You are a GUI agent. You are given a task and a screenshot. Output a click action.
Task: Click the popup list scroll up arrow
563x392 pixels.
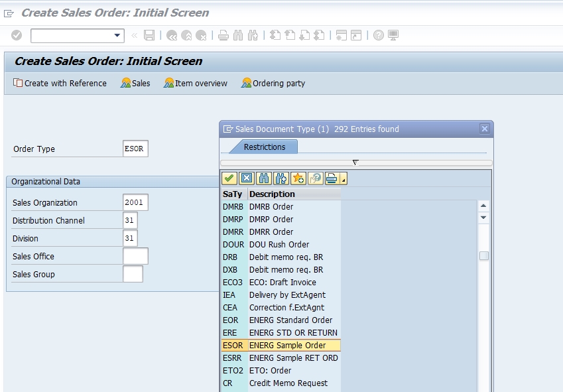click(483, 206)
